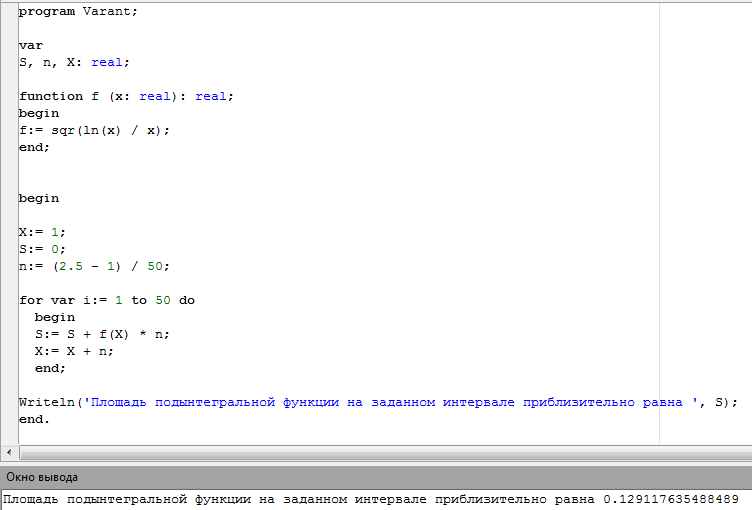Click the 'for var i:= 1 to 50 do' line
The image size is (753, 510).
coord(107,301)
